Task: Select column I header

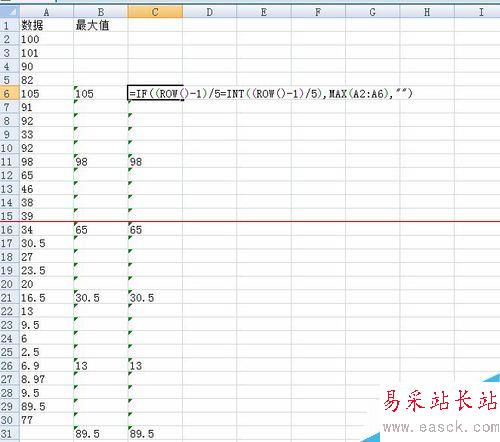Action: [x=477, y=12]
